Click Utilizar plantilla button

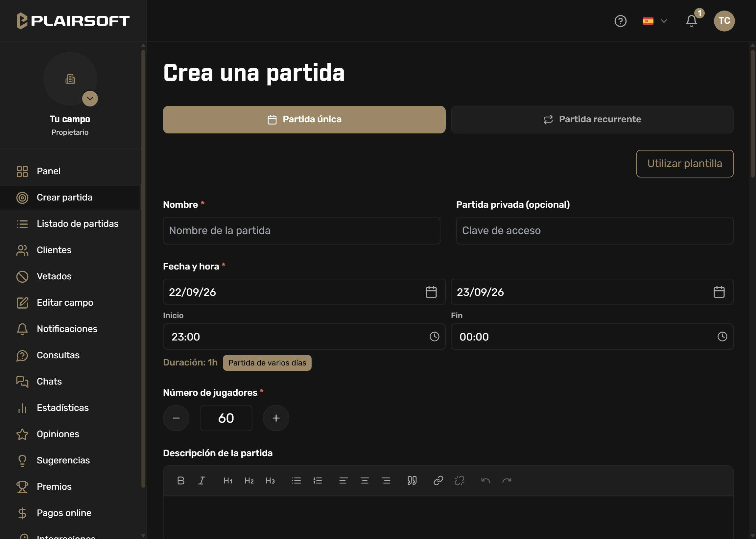pyautogui.click(x=685, y=164)
